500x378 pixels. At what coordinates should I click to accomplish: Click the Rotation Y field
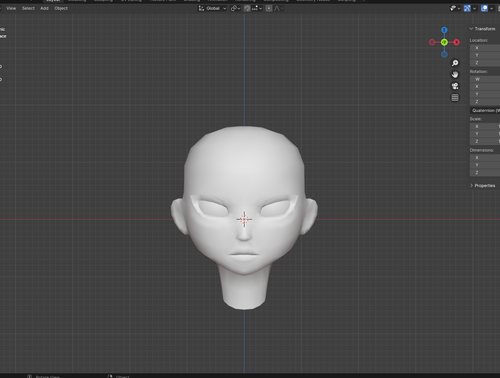click(x=485, y=94)
